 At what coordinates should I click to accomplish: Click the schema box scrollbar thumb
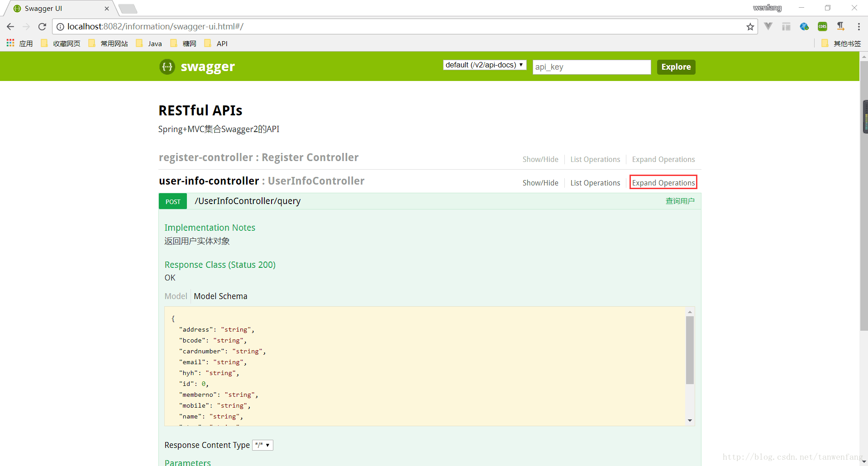pos(690,350)
